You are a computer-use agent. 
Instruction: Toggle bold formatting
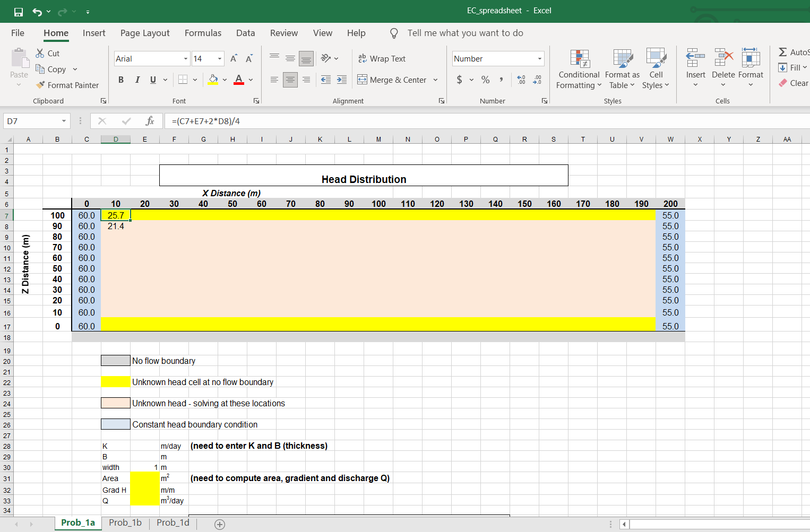[120, 80]
